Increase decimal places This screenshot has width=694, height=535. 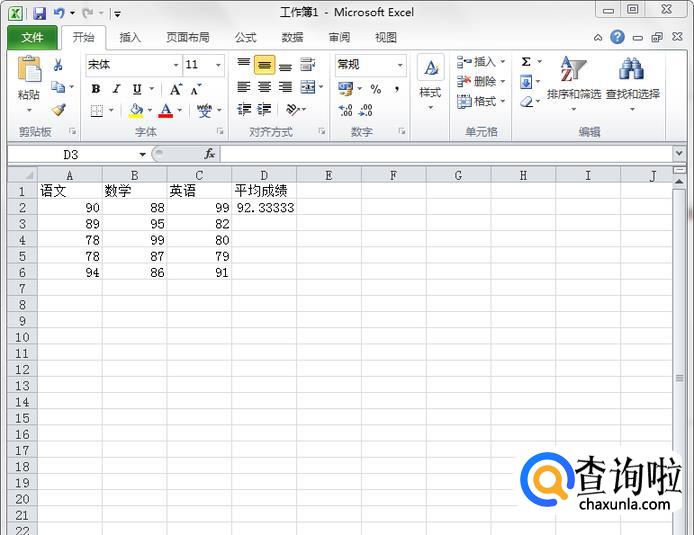coord(345,110)
